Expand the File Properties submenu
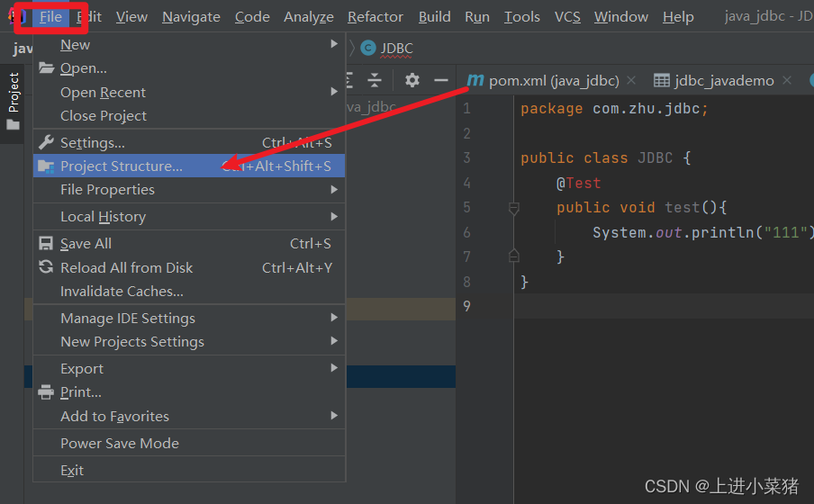 (x=189, y=190)
